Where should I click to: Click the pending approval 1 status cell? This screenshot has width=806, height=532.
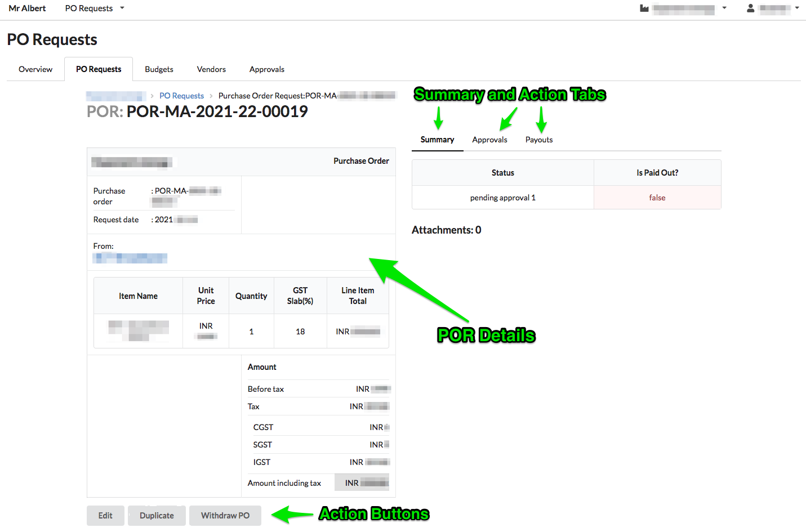click(x=502, y=198)
